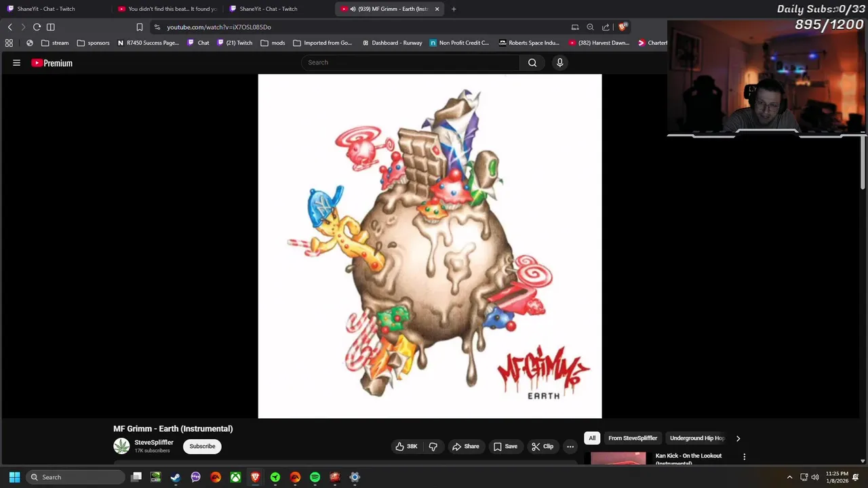Image resolution: width=868 pixels, height=488 pixels.
Task: Click the share page icon in address bar
Action: click(606, 27)
